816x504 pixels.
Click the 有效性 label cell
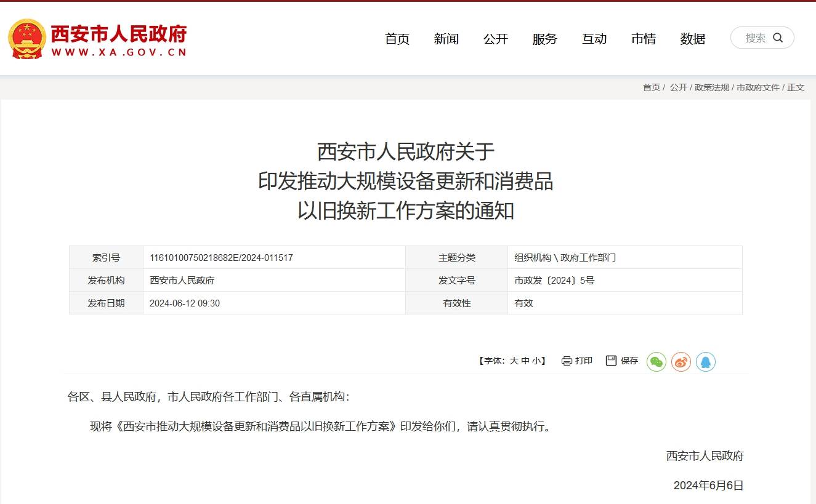(x=457, y=303)
